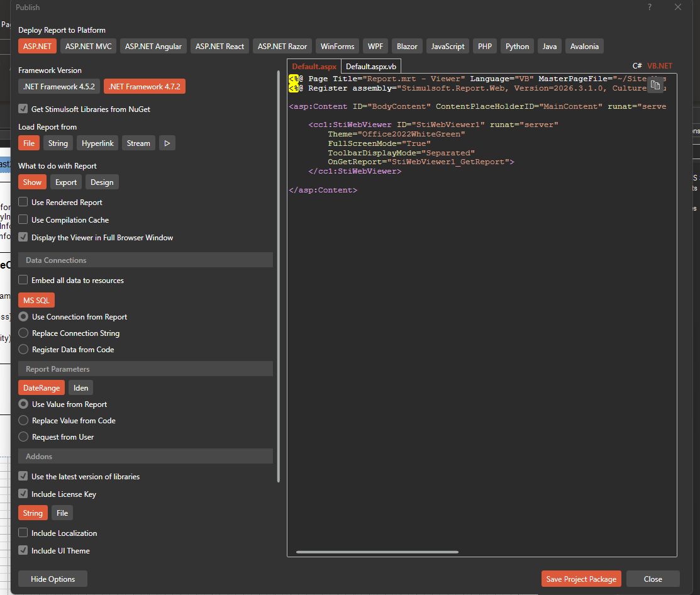
Task: Choose Design for report action
Action: coord(102,182)
